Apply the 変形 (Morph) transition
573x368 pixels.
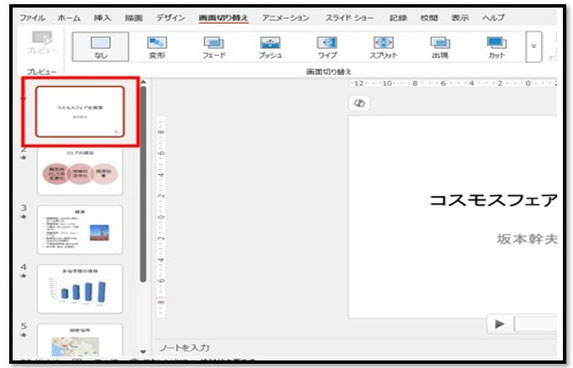tap(157, 47)
